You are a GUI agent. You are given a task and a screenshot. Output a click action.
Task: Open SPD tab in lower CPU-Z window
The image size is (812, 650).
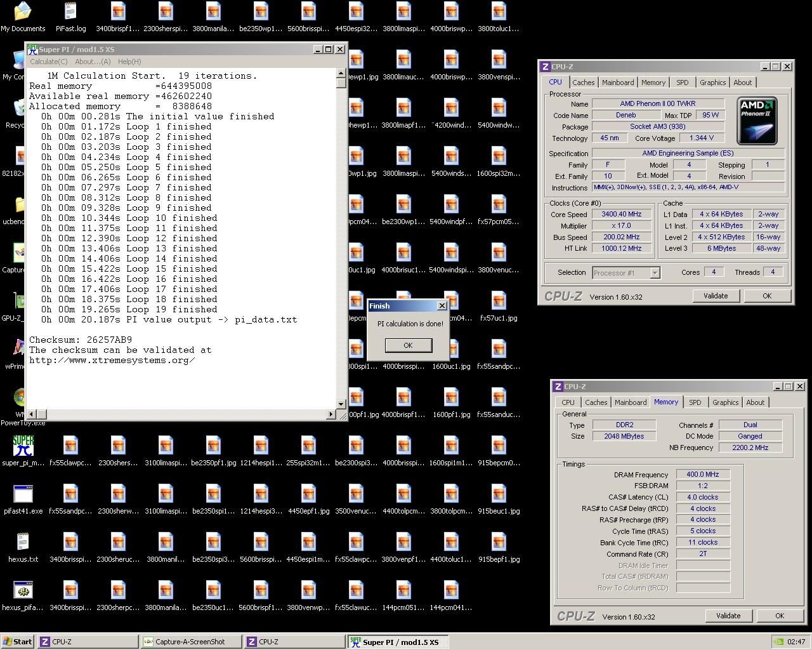[x=695, y=402]
